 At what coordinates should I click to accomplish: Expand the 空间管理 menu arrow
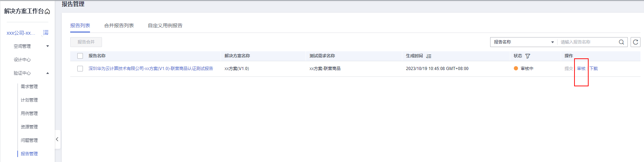[x=48, y=46]
